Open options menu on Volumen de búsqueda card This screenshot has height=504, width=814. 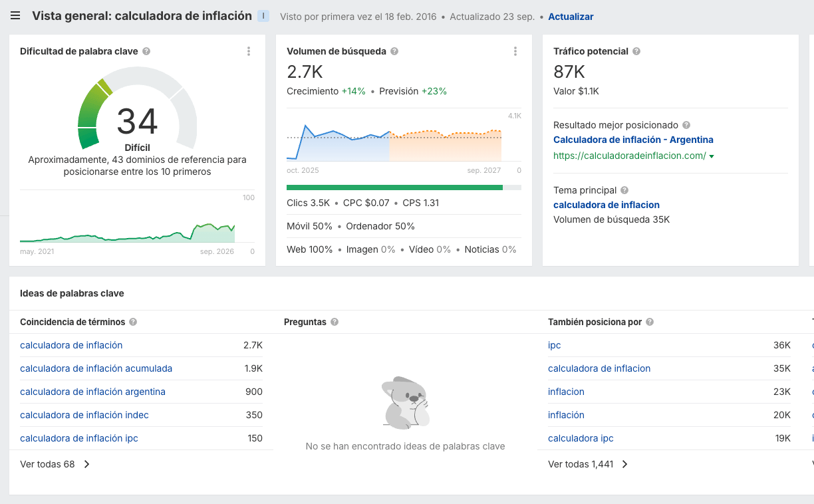[x=515, y=51]
